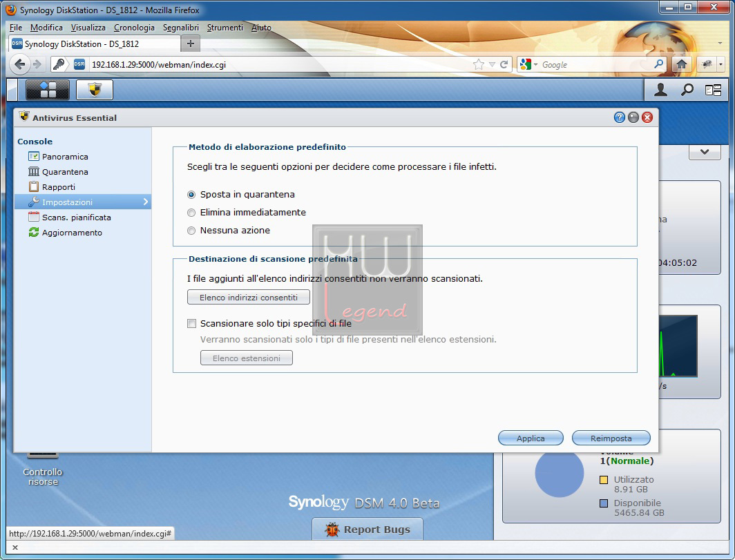The height and width of the screenshot is (560, 735).
Task: Open Elenco indirizzi consentiti
Action: click(249, 297)
